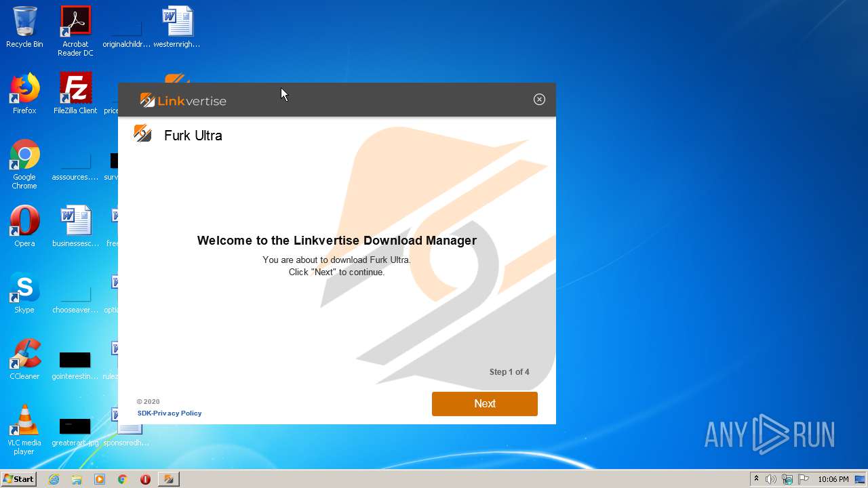Open the SDK-Privacy Policy link
Viewport: 868px width, 488px height.
click(170, 413)
